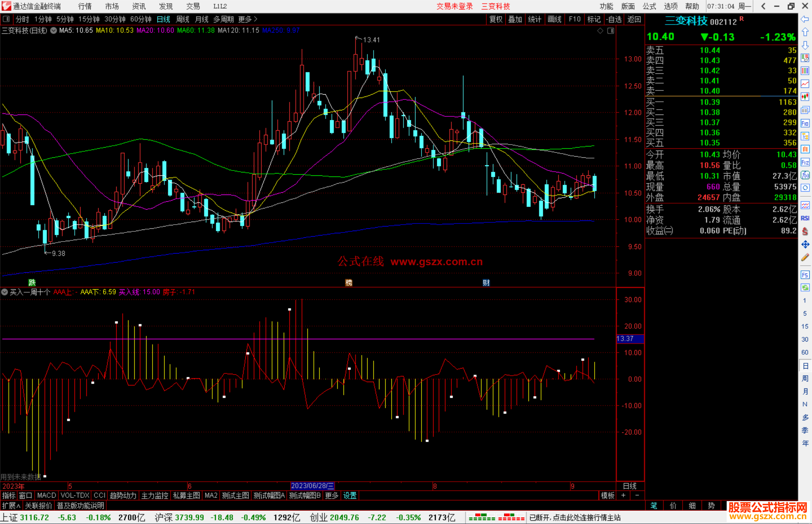This screenshot has height=524, width=812.
Task: Click the 关联报价 tab at the bottom
Action: click(x=38, y=506)
